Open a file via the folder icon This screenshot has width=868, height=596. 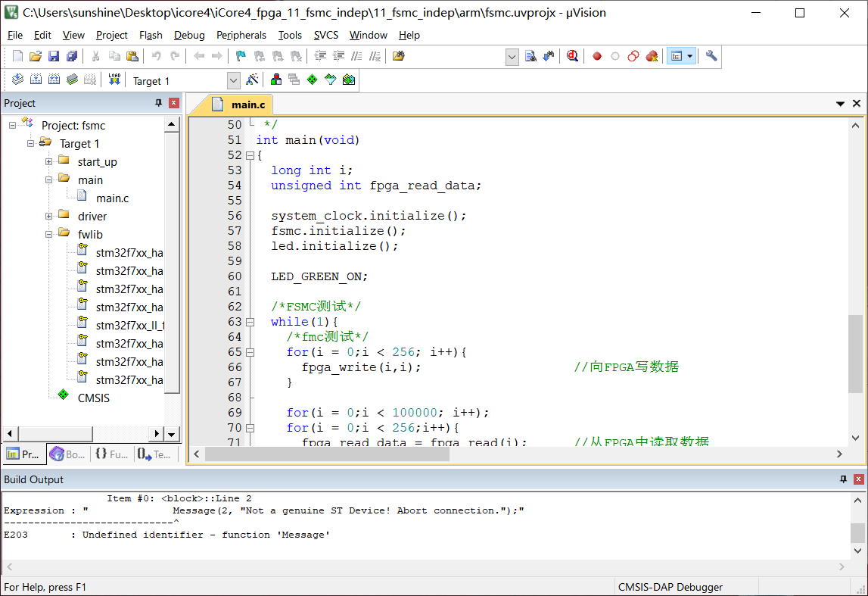(x=36, y=56)
